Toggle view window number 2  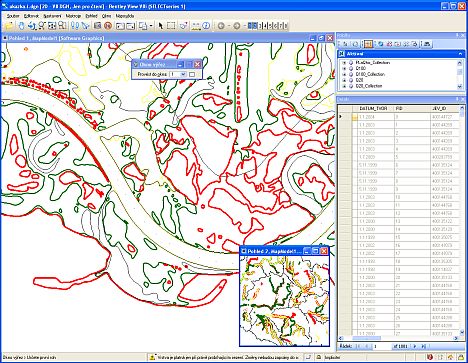[x=255, y=25]
